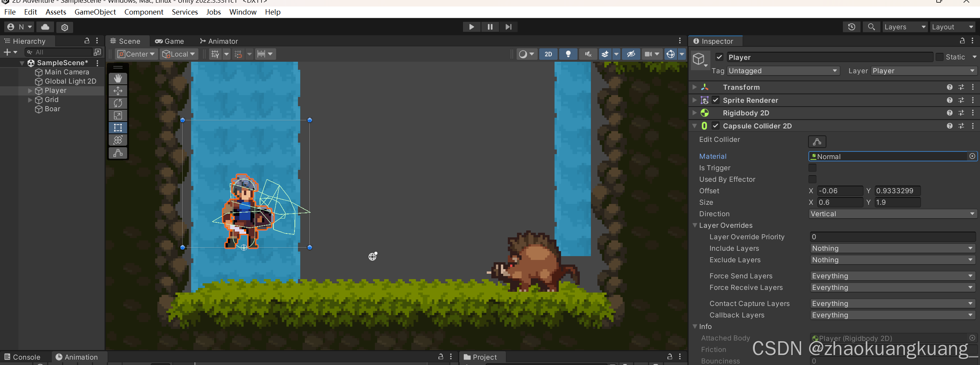Screen dimensions: 980x365
Task: Open Material object picker circle
Action: [x=972, y=156]
